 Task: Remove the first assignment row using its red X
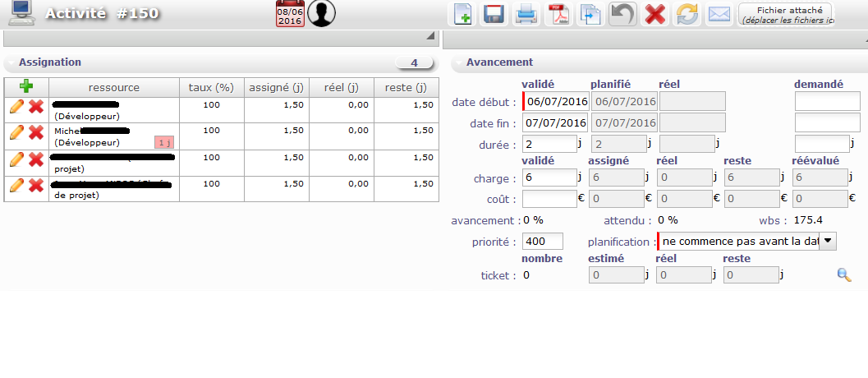36,107
